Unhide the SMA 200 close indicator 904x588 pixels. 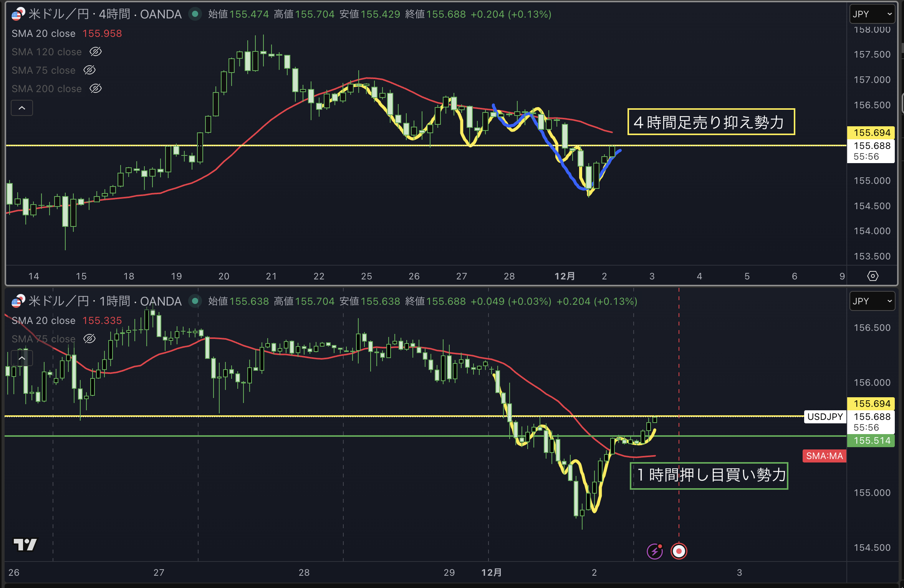click(95, 88)
